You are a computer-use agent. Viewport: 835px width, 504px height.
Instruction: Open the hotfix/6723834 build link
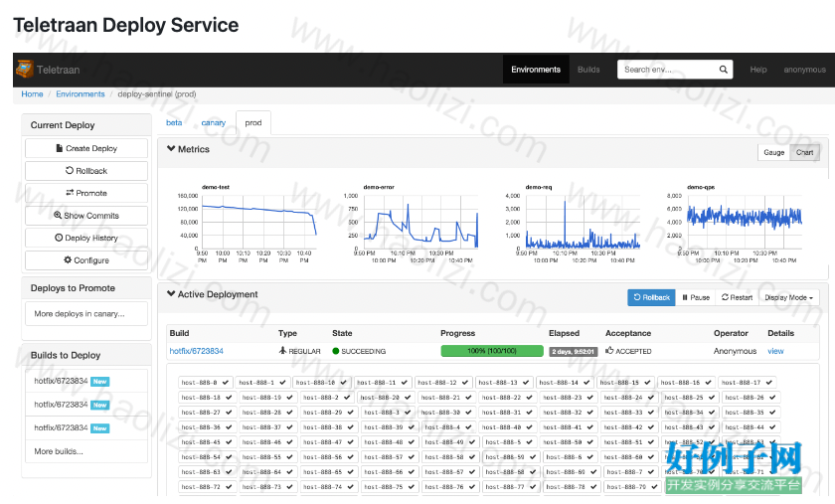[196, 351]
